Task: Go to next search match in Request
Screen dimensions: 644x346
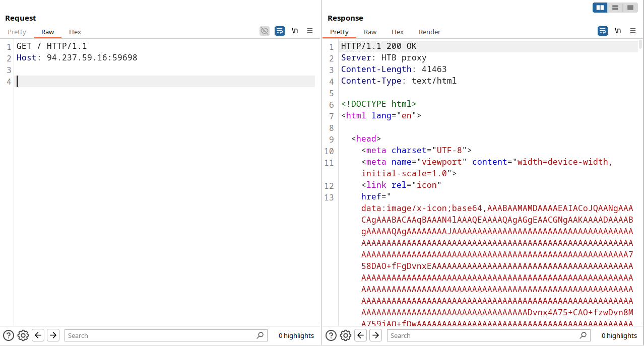Action: (x=53, y=335)
